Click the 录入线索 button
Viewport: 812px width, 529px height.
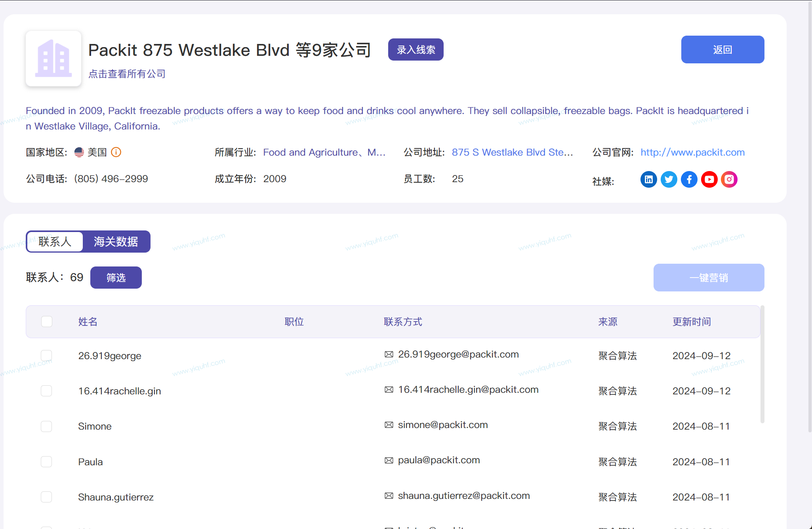[416, 49]
